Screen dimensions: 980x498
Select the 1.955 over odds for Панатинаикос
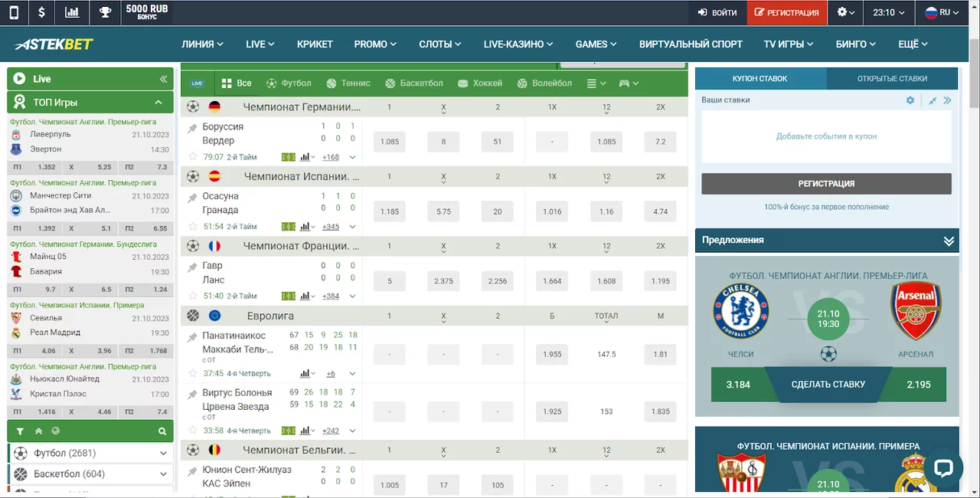point(552,355)
